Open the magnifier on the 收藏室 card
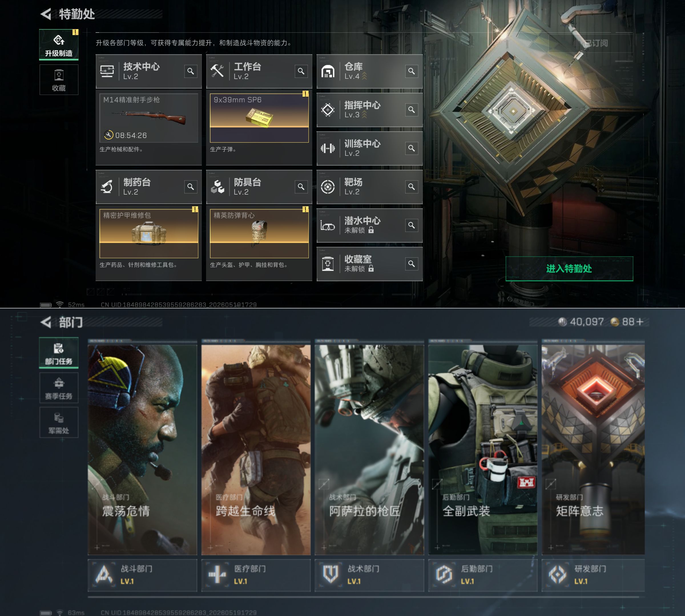This screenshot has width=685, height=616. point(411,264)
